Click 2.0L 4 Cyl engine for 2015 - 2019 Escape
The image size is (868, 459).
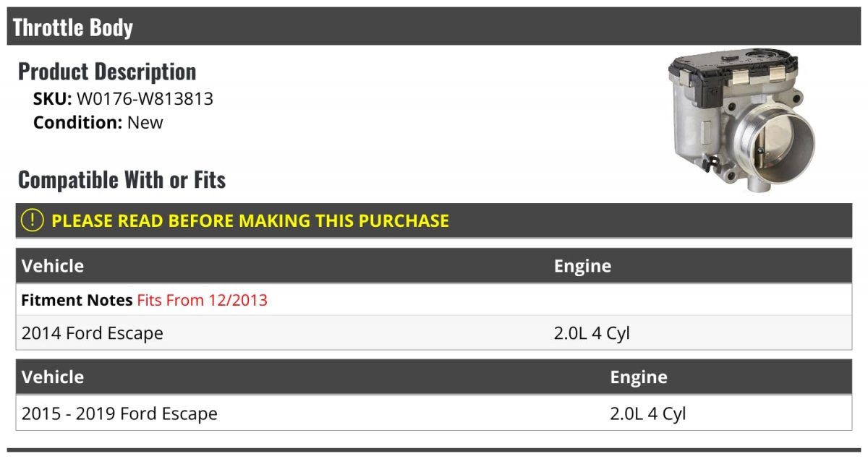[647, 414]
